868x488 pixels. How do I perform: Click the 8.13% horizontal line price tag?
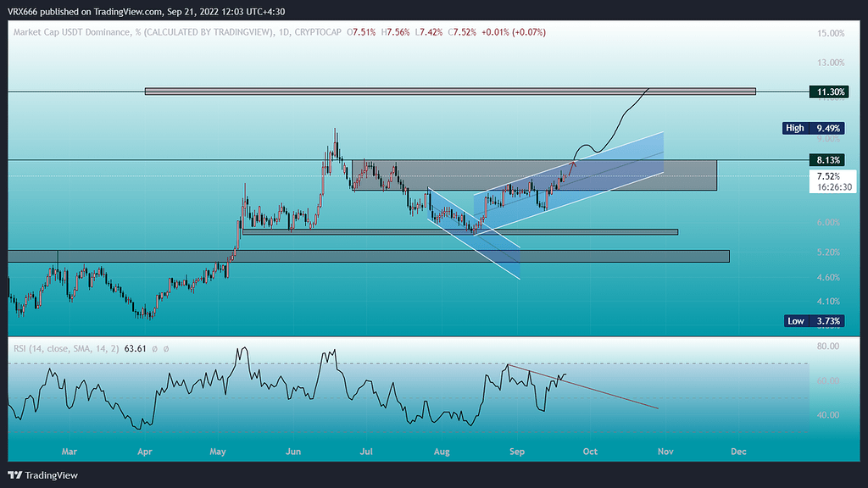point(827,159)
